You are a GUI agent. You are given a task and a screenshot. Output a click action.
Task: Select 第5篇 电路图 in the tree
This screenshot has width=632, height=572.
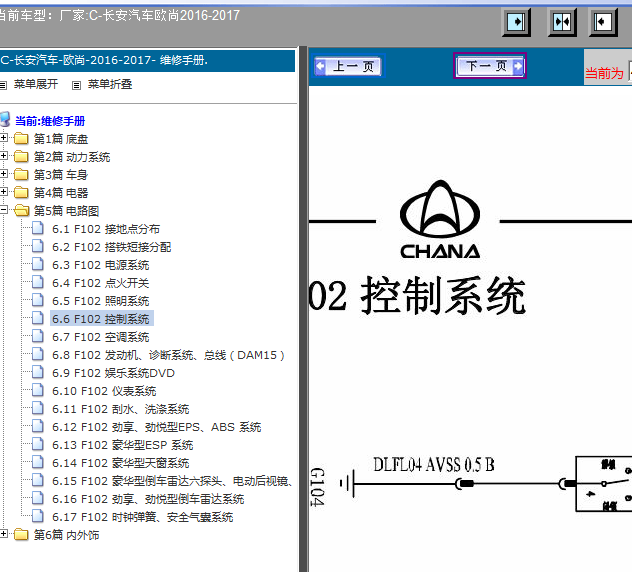pos(67,211)
